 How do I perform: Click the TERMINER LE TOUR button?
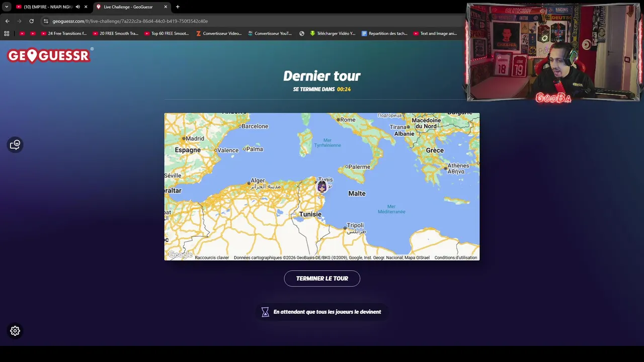point(322,279)
